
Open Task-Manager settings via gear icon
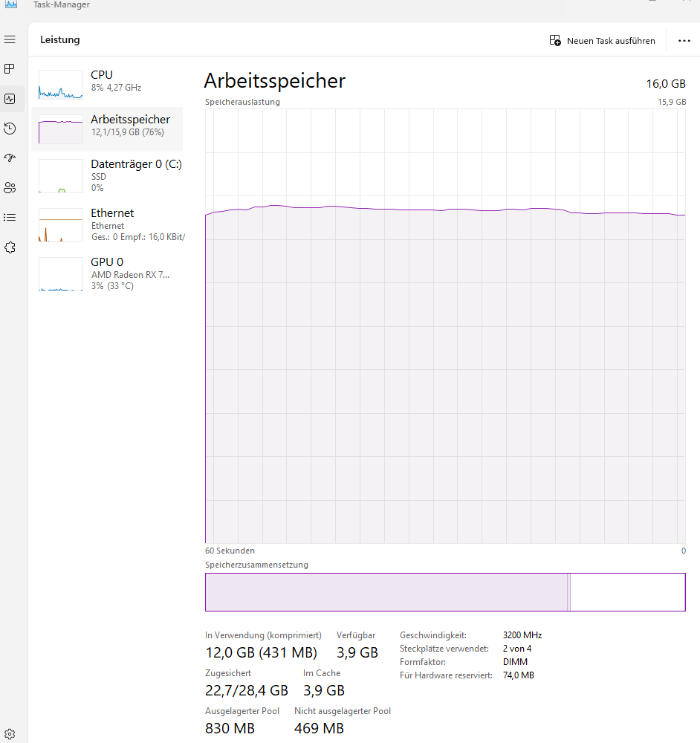(10, 733)
